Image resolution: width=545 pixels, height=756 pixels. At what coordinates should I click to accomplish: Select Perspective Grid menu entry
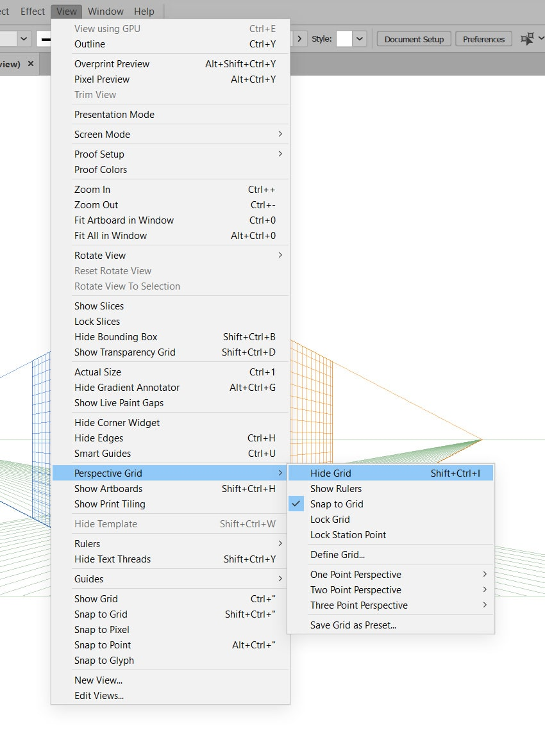(171, 473)
